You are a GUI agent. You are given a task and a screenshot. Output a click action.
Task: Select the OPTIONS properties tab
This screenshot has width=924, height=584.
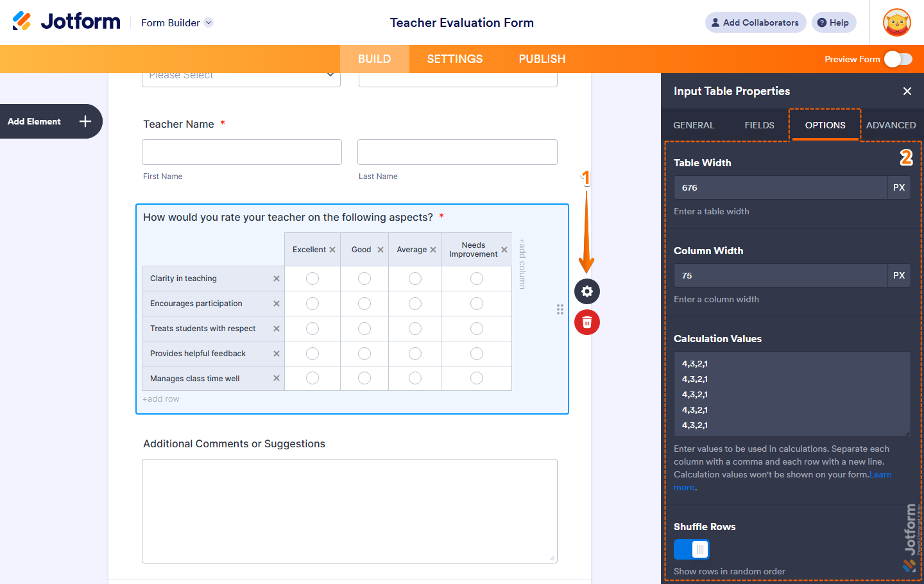[x=825, y=125]
